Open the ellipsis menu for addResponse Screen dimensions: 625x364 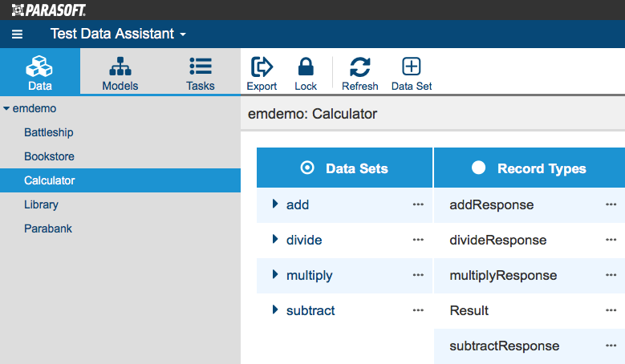tap(611, 204)
